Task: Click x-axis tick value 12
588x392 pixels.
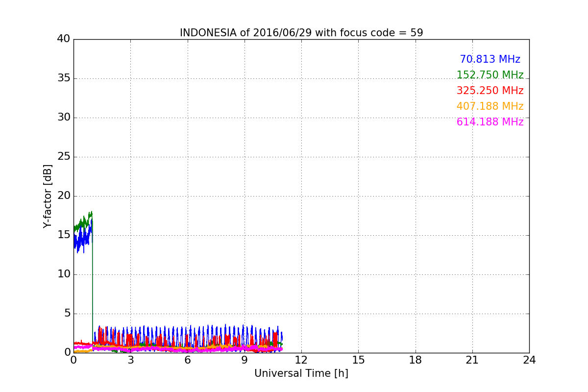Action: pyautogui.click(x=301, y=360)
